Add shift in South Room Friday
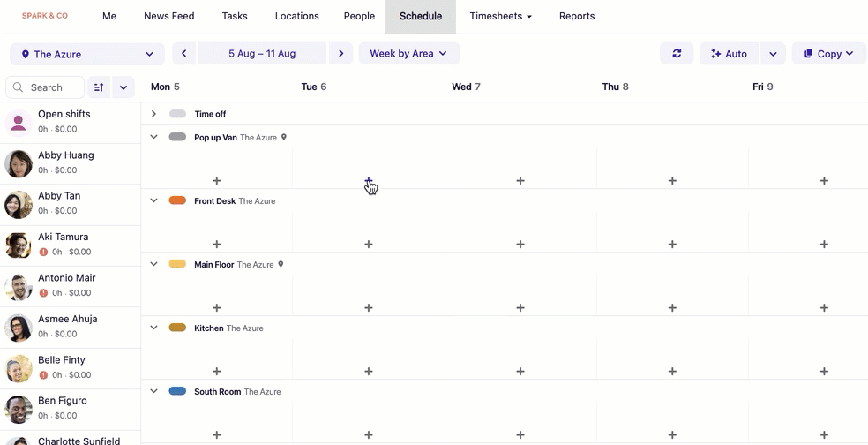Screen dimensions: 868x445 click(824, 435)
